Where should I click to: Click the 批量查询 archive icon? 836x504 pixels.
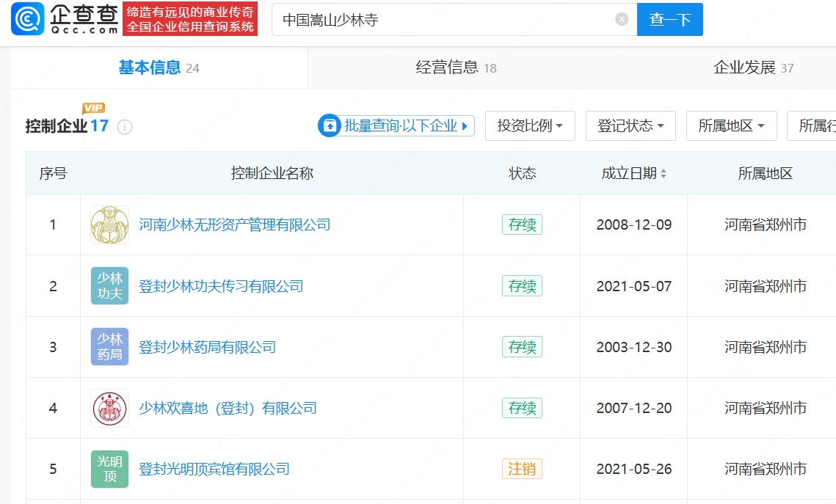coord(330,125)
